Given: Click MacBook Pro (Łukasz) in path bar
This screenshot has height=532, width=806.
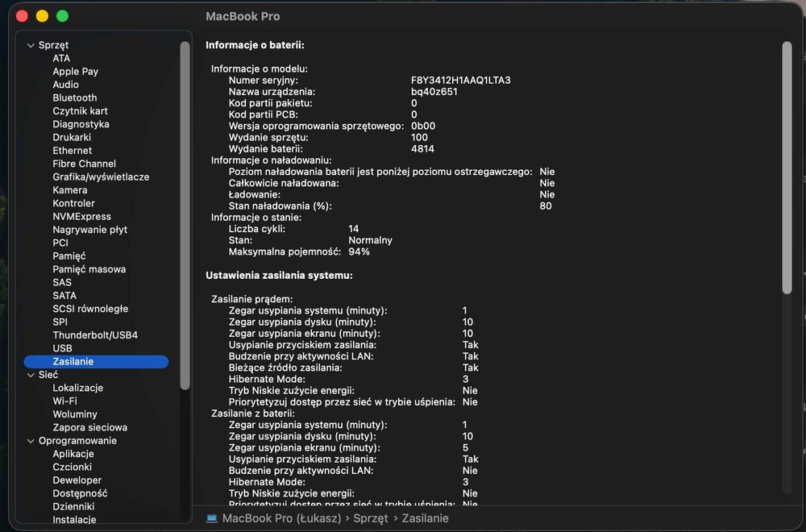Looking at the screenshot, I should coord(281,518).
